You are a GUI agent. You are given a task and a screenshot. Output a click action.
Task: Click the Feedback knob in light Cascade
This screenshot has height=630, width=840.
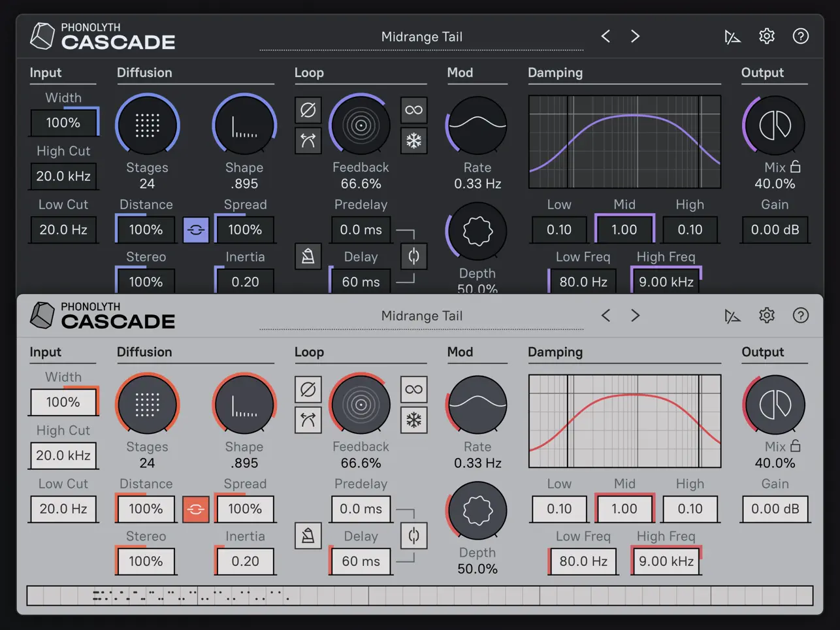click(361, 405)
